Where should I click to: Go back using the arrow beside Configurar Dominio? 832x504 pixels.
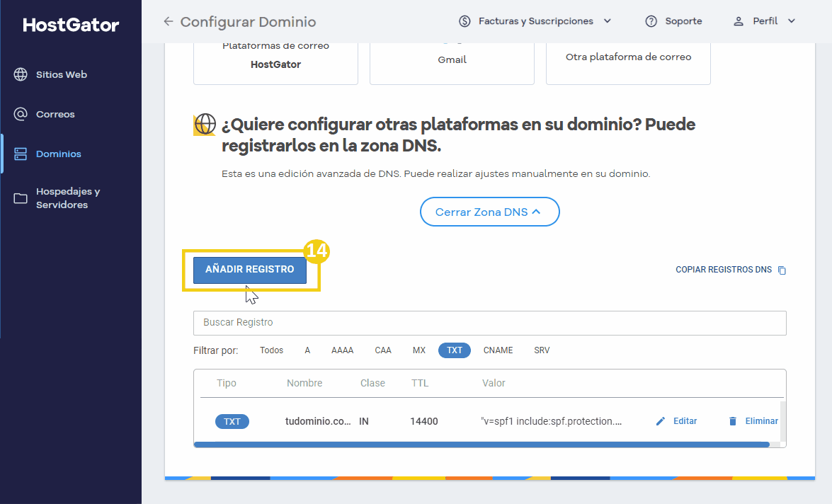tap(169, 21)
